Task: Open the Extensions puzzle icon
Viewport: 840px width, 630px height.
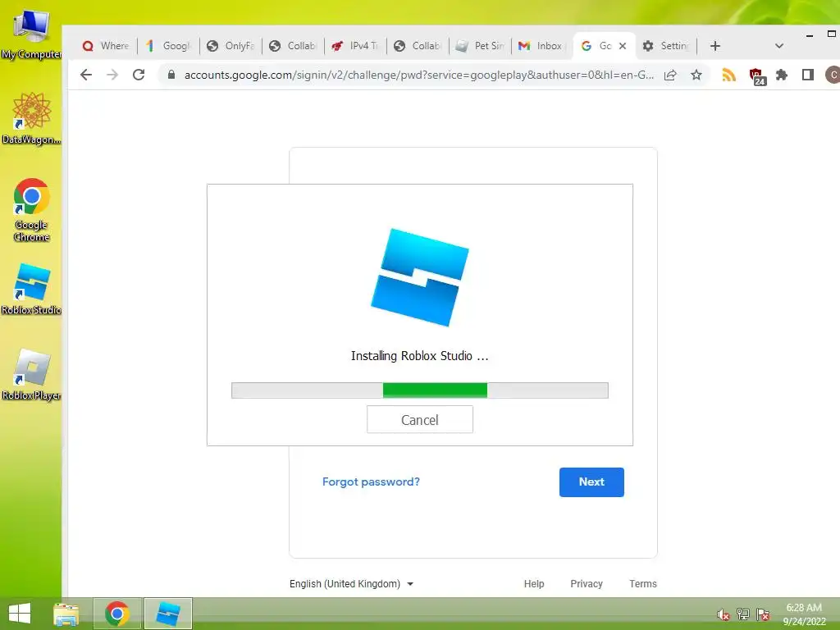Action: (x=782, y=75)
